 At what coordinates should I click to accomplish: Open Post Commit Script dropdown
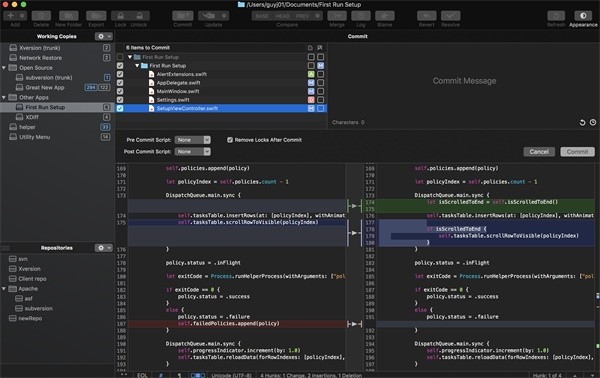192,152
